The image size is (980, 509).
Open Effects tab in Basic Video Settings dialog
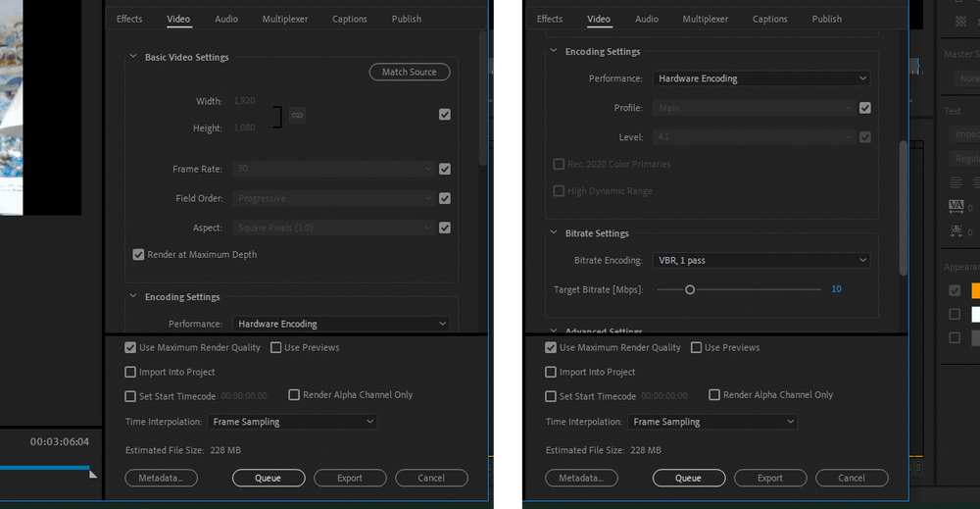point(129,19)
